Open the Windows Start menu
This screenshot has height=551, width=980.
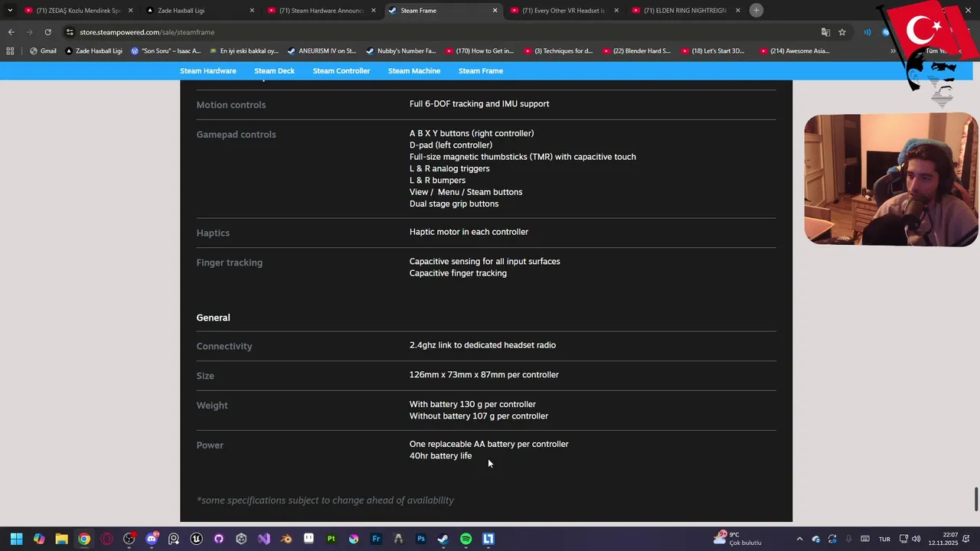pyautogui.click(x=16, y=539)
